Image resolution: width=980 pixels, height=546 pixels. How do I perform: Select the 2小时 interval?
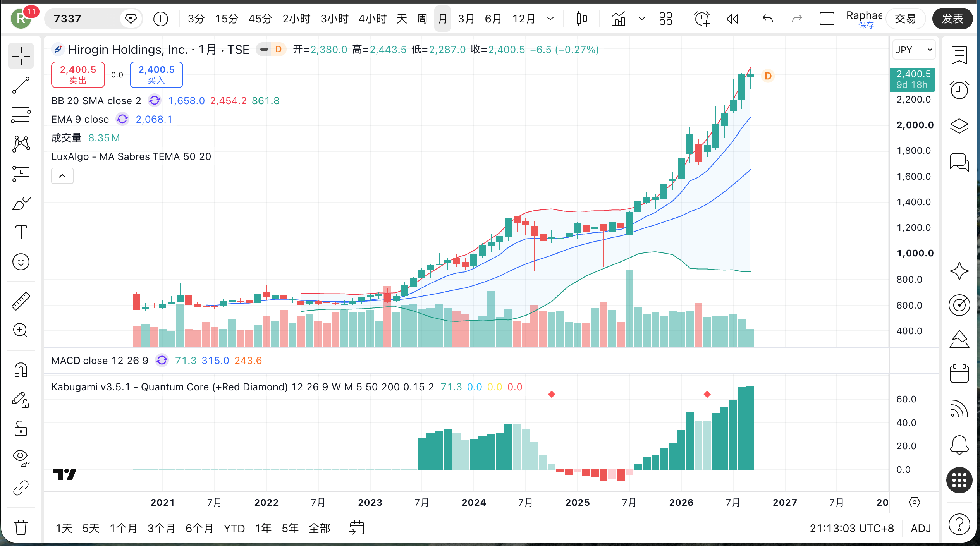296,19
